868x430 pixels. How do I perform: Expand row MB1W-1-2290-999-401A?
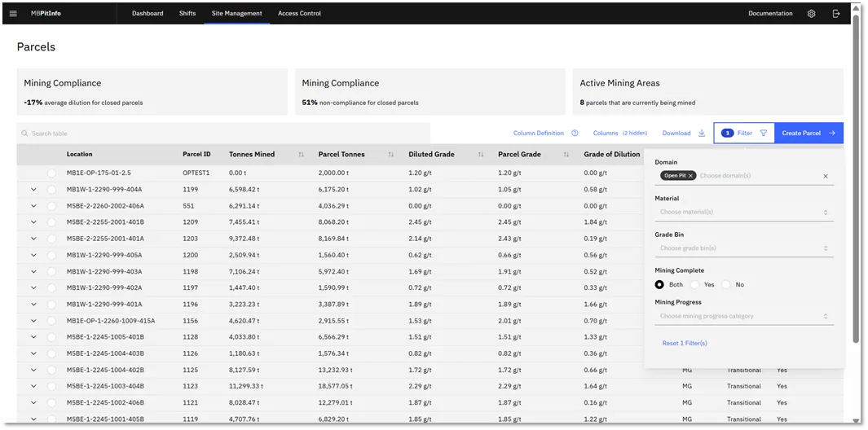[x=33, y=305]
